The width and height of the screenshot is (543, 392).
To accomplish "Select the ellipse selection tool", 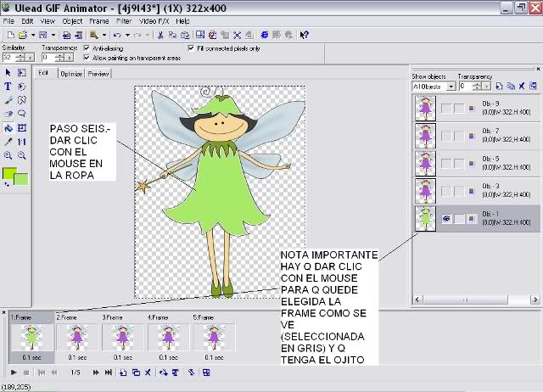I will (22, 87).
